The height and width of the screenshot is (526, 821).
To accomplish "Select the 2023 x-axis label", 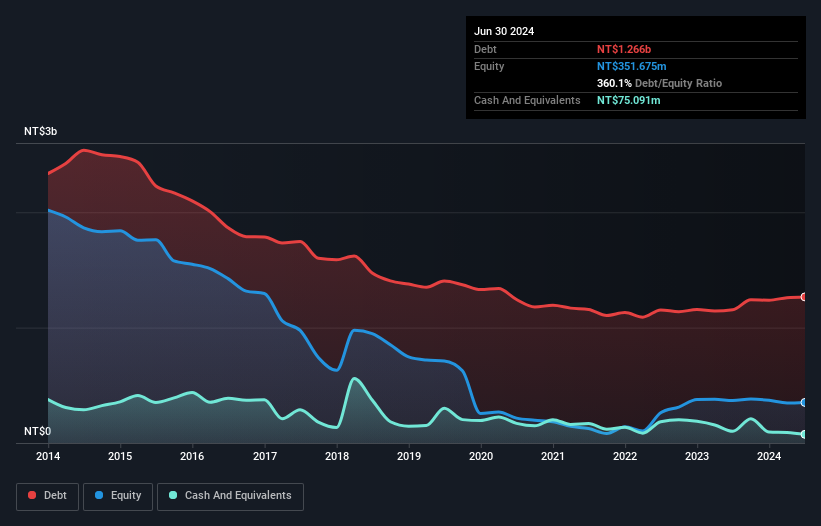I will 697,456.
